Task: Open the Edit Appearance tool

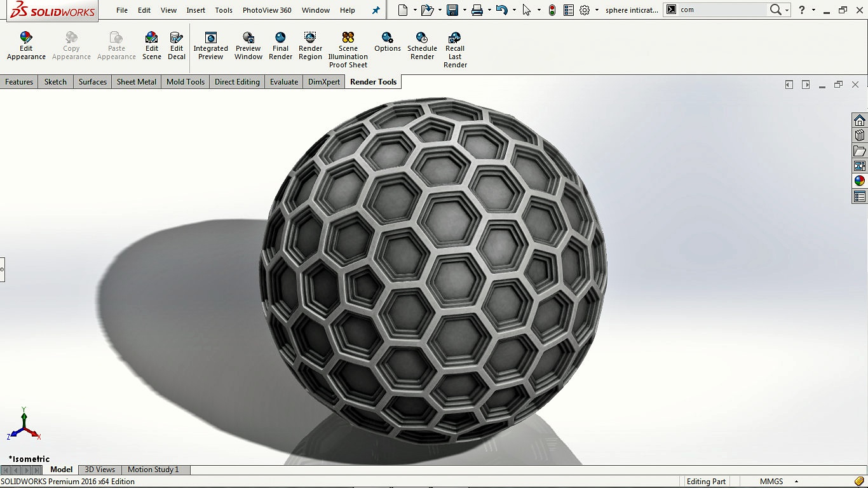Action: click(x=25, y=44)
